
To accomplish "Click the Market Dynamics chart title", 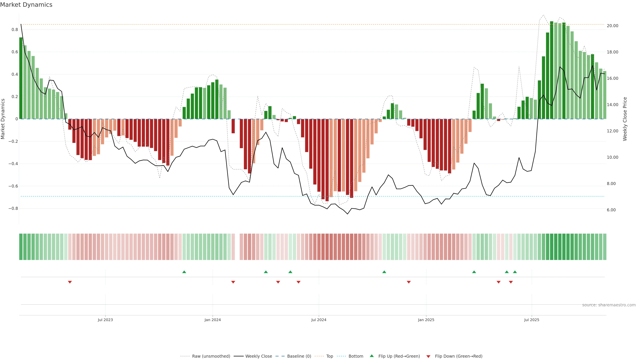I will (x=26, y=5).
